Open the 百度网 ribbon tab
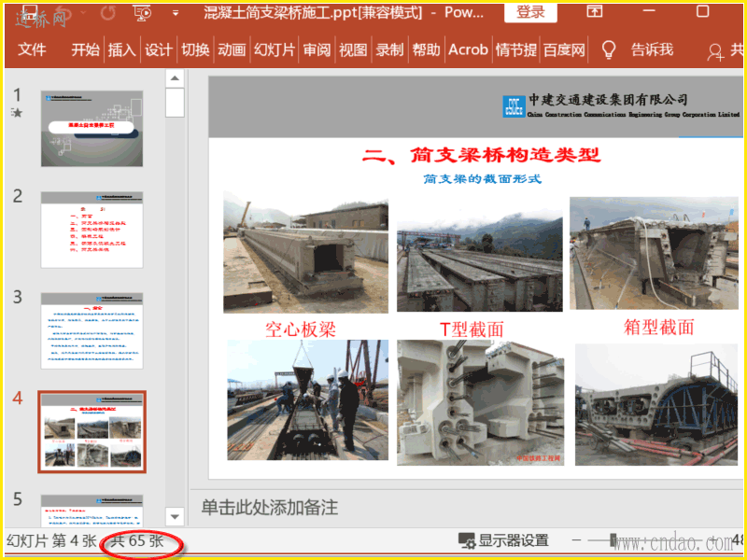 tap(564, 49)
